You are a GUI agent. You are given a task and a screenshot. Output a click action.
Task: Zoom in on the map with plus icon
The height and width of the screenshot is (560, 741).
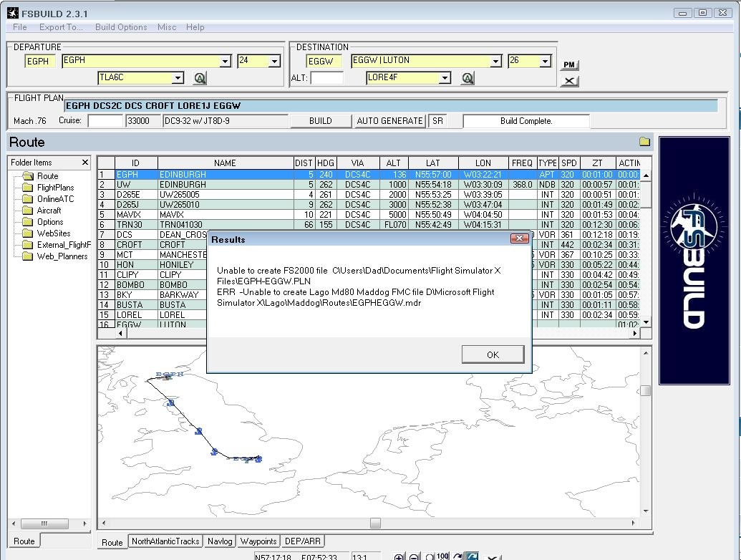click(399, 556)
